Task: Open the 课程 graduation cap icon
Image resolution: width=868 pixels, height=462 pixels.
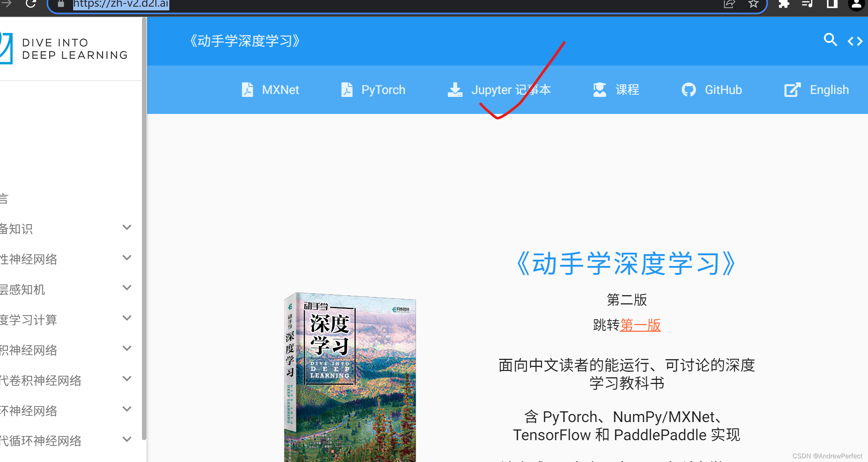Action: tap(599, 90)
